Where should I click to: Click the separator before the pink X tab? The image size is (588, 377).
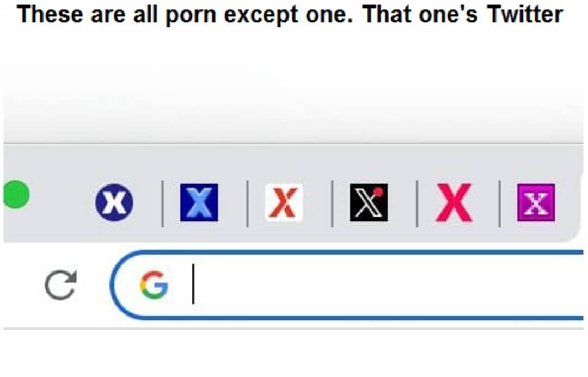[417, 203]
